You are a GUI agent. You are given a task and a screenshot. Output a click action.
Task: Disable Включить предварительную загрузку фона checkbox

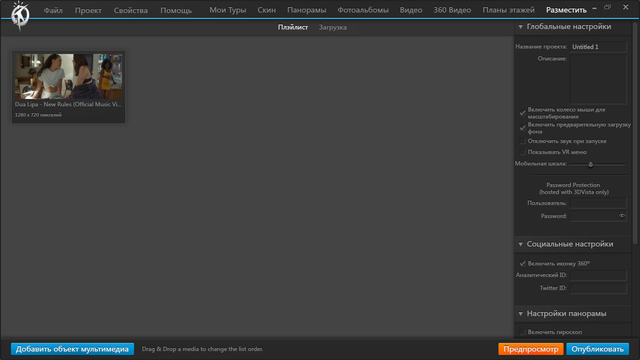[522, 128]
